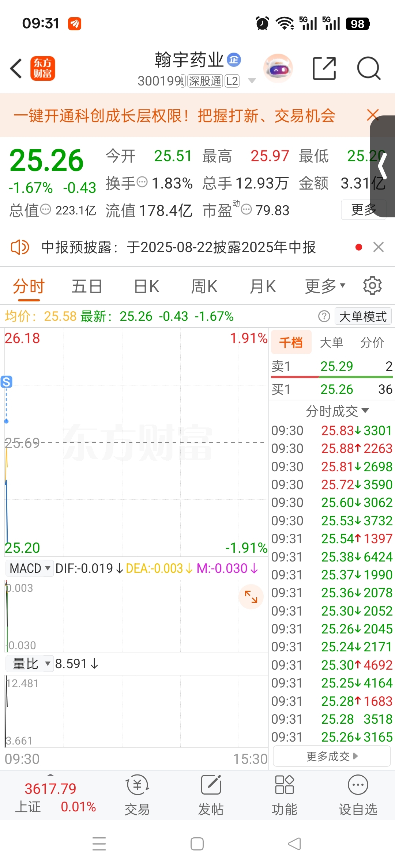Tap 市盈 info circle icon
Viewport: 395px width, 868px height.
[x=247, y=209]
